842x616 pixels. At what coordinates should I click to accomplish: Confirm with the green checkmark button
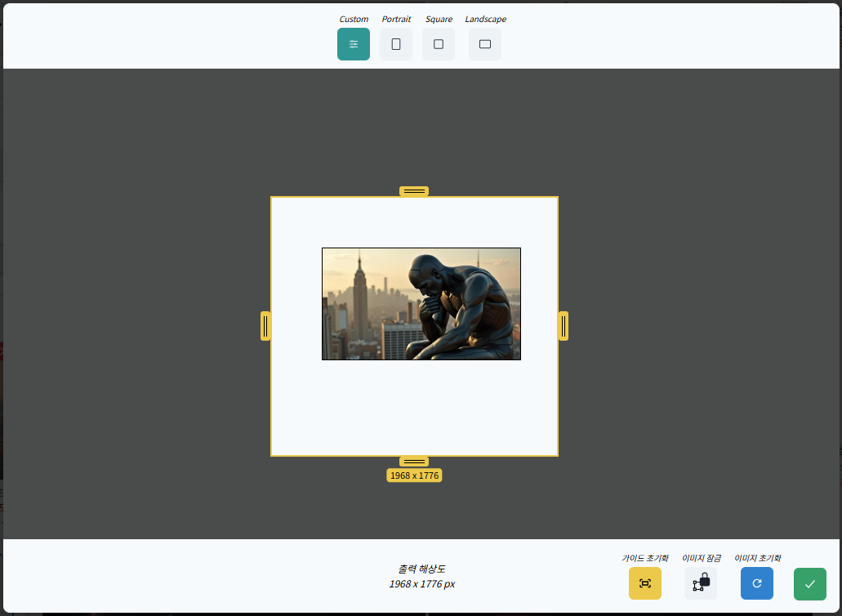pyautogui.click(x=809, y=583)
